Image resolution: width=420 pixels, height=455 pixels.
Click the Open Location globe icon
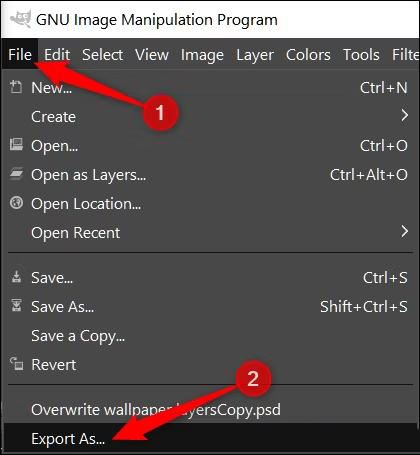[16, 203]
